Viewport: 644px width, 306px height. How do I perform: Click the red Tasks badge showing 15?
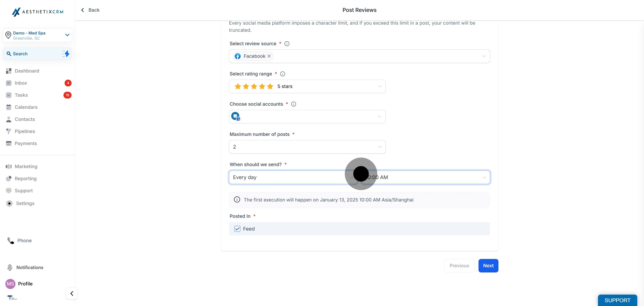68,95
